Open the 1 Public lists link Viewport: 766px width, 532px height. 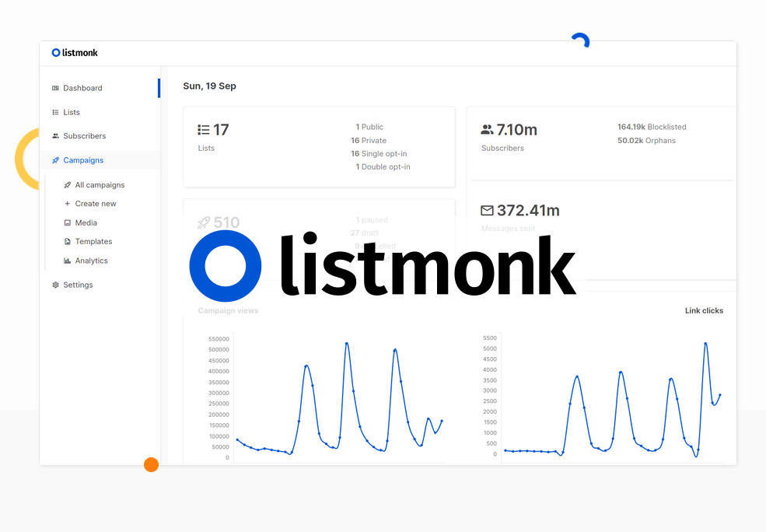click(369, 127)
